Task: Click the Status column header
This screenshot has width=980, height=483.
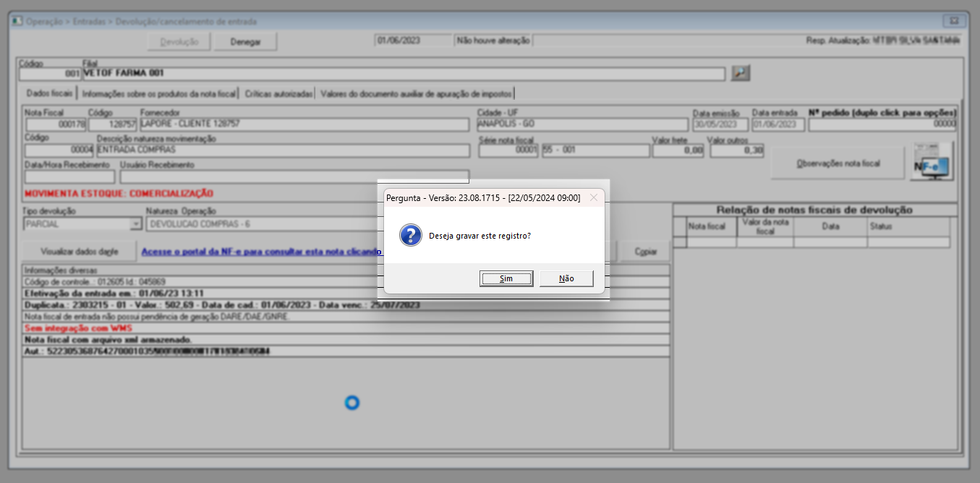Action: (908, 226)
